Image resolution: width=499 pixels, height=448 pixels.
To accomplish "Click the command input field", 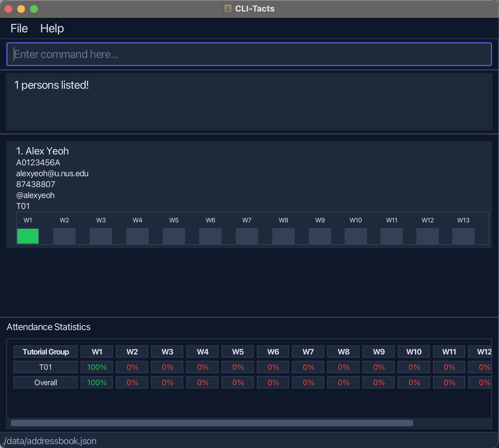I will click(x=249, y=54).
